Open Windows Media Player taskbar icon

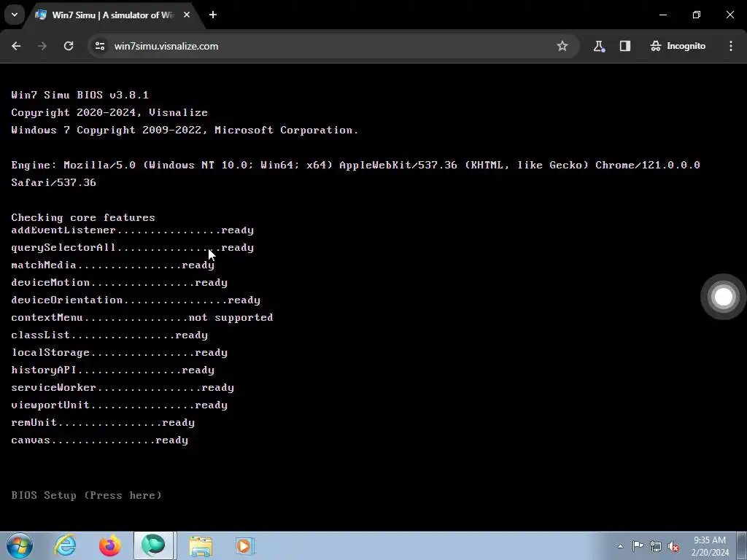tap(244, 545)
